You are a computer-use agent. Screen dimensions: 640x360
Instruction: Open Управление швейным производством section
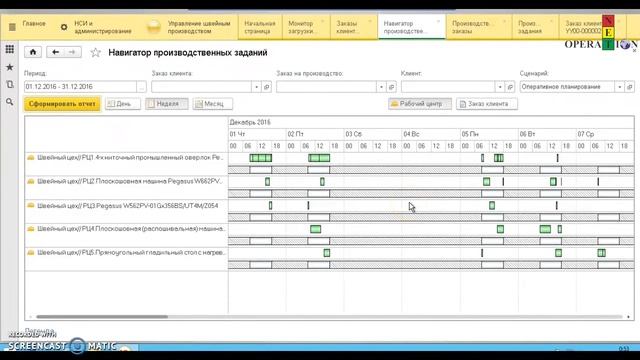(199, 27)
